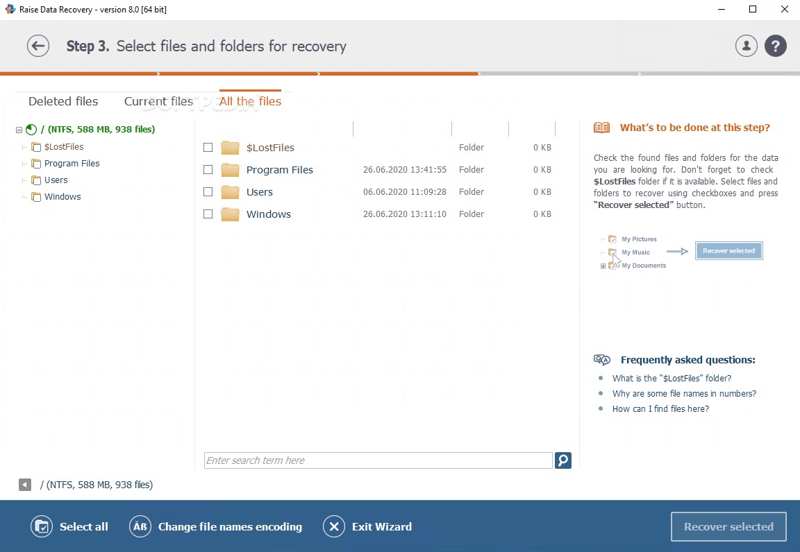Check the Users folder checkbox

(208, 192)
